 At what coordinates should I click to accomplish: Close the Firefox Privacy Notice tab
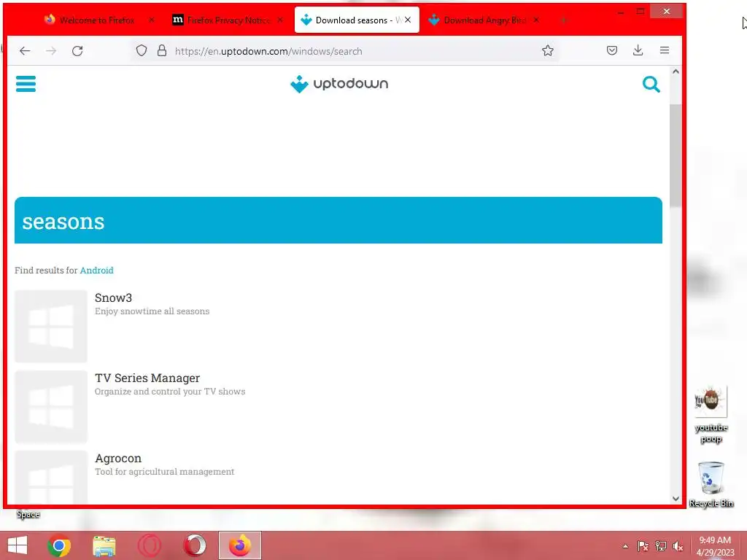coord(280,20)
